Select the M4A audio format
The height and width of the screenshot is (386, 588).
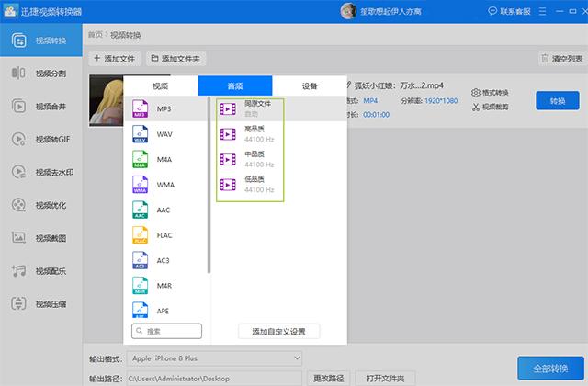pos(165,159)
